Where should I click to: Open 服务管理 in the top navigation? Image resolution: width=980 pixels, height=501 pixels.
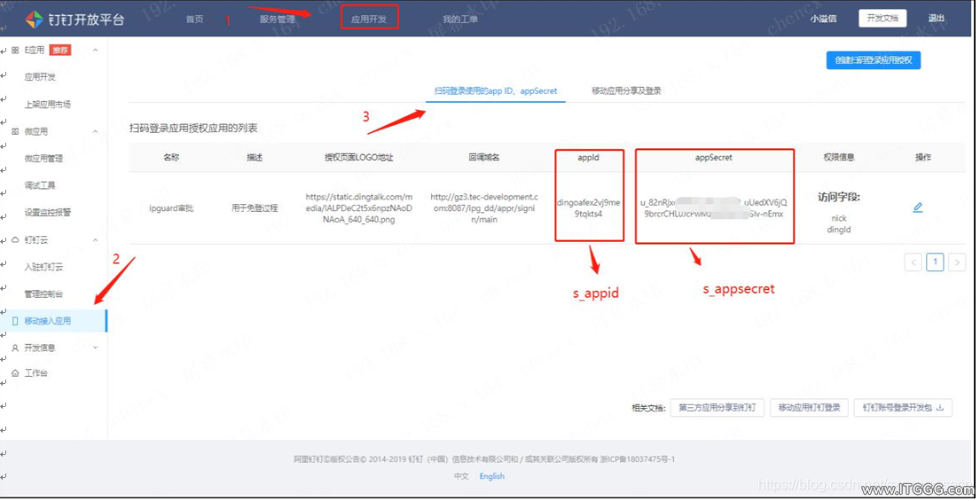pyautogui.click(x=278, y=20)
